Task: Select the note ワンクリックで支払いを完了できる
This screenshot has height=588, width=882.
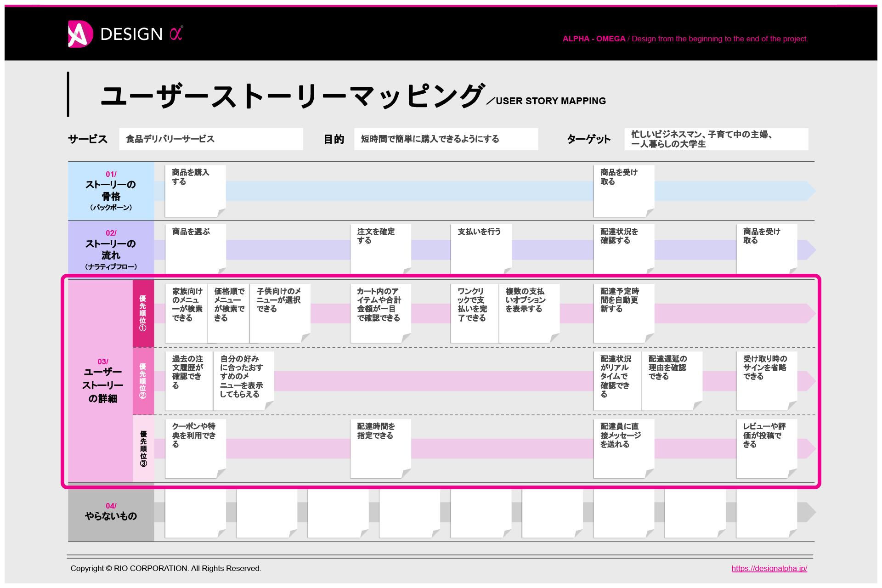Action: pyautogui.click(x=475, y=313)
